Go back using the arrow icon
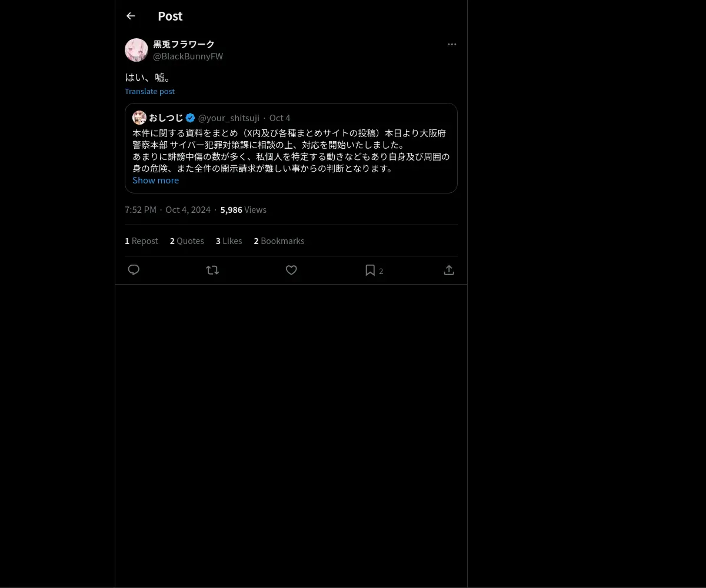Image resolution: width=706 pixels, height=588 pixels. (x=131, y=16)
